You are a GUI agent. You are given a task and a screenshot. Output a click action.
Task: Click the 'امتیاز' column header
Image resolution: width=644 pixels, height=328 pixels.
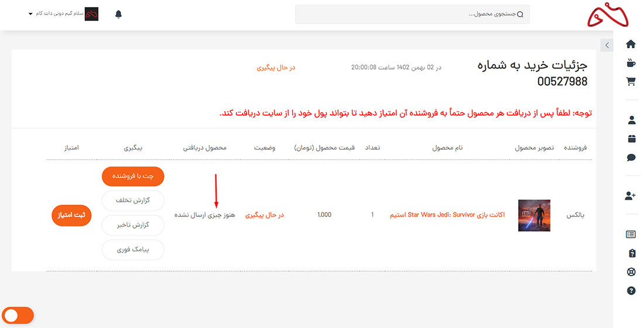click(x=71, y=147)
